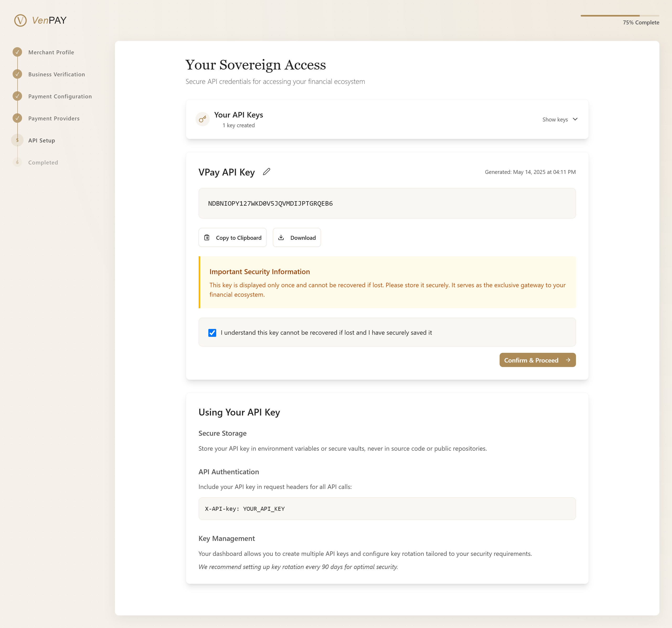Viewport: 672px width, 628px height.
Task: Click the 75% Complete label
Action: pos(641,23)
